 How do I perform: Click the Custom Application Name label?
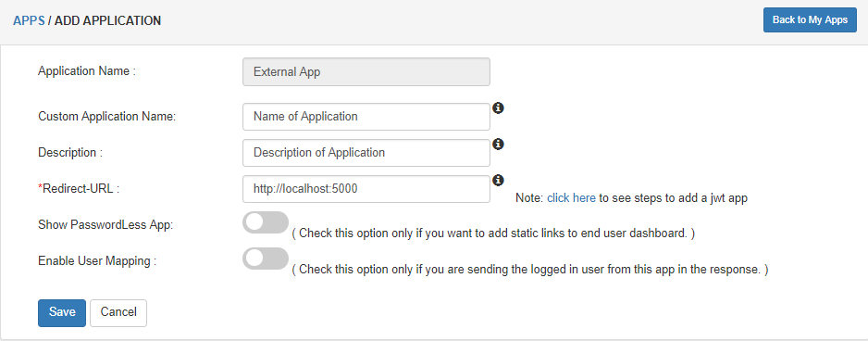tap(106, 117)
